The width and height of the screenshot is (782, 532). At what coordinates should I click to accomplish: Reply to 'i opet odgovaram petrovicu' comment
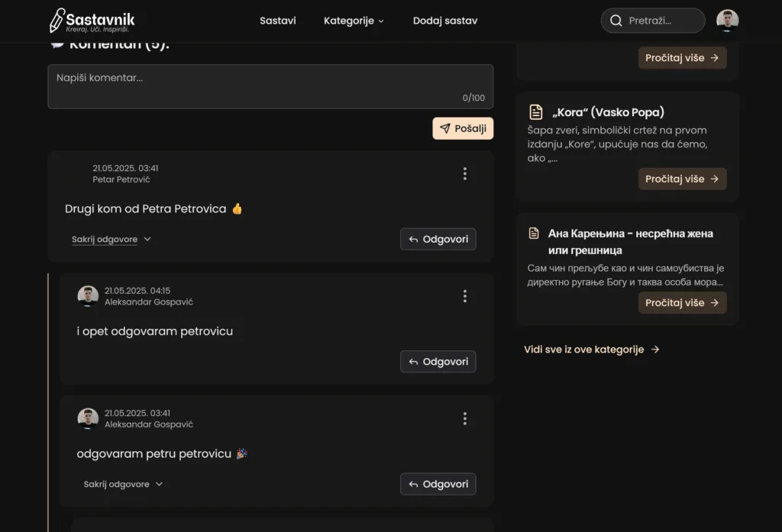(x=438, y=362)
